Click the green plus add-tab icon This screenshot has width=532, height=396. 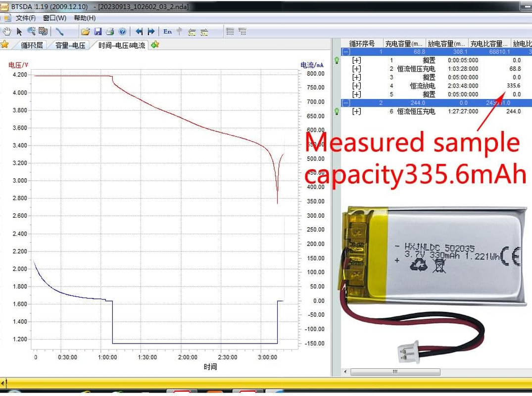point(155,45)
